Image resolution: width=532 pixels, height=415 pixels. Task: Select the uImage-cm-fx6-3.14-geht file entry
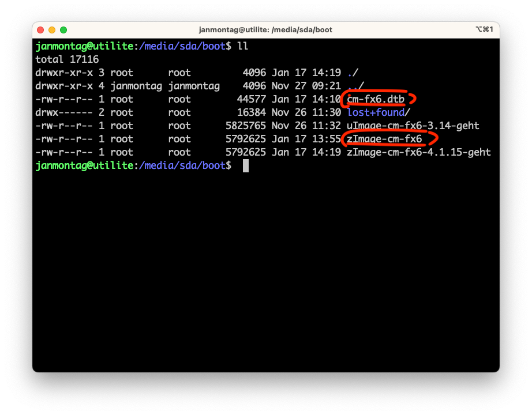pos(411,126)
